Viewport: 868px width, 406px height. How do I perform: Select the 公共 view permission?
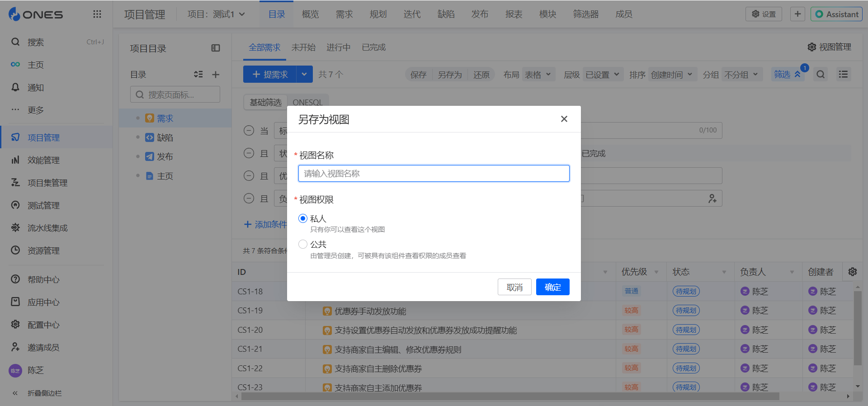(x=303, y=244)
